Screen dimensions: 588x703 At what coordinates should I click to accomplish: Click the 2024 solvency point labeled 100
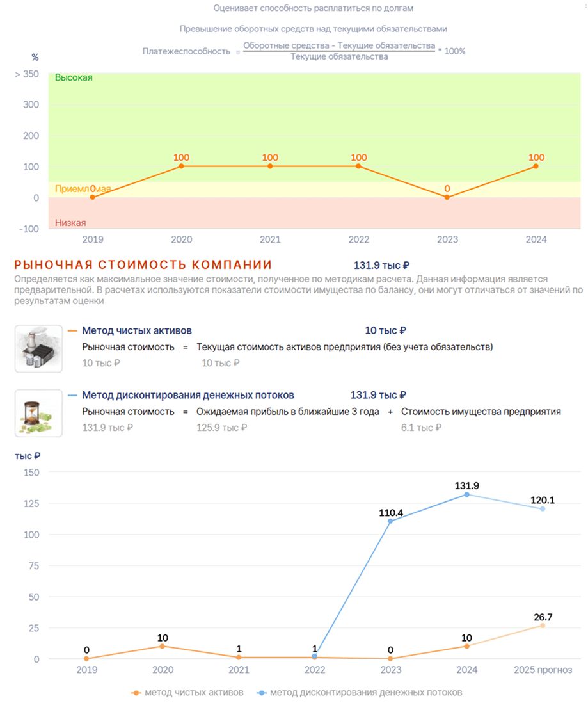[536, 166]
